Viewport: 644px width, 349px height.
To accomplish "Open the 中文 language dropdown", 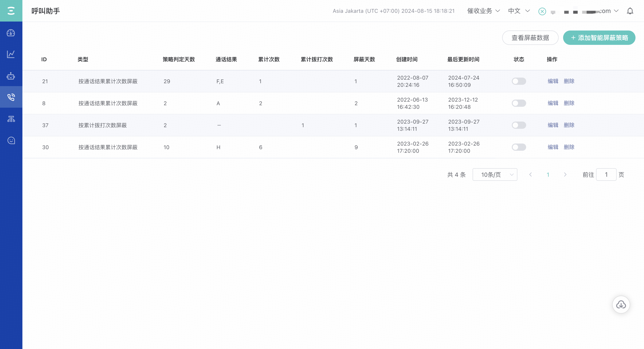I will click(x=519, y=11).
